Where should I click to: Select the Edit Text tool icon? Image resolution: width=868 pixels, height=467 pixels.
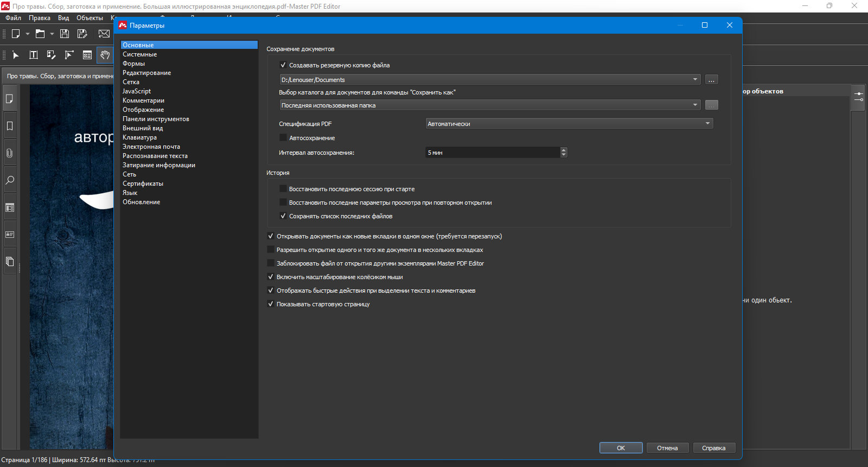[33, 55]
